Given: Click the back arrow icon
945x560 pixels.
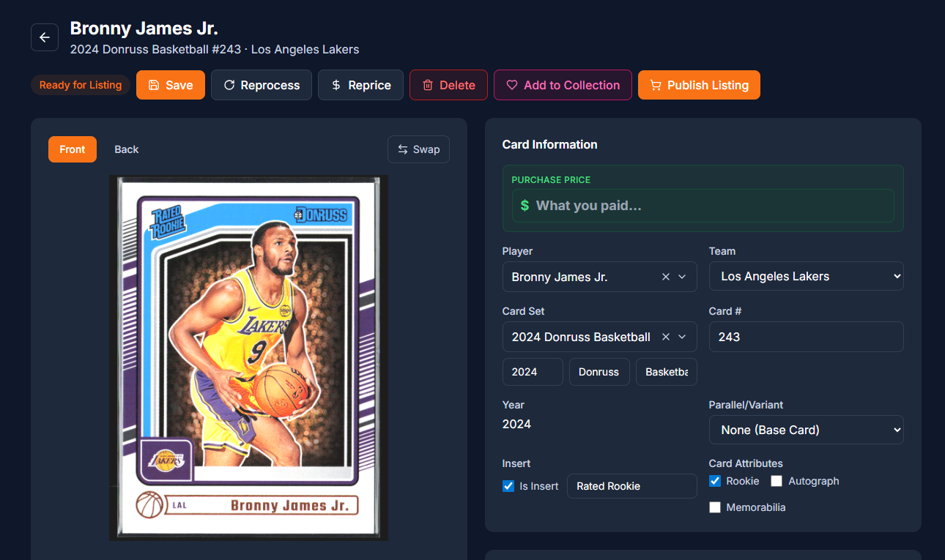Looking at the screenshot, I should click(45, 37).
